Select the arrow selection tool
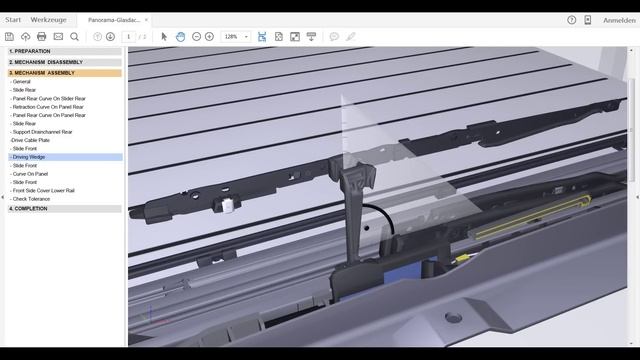640x360 pixels. (x=164, y=37)
